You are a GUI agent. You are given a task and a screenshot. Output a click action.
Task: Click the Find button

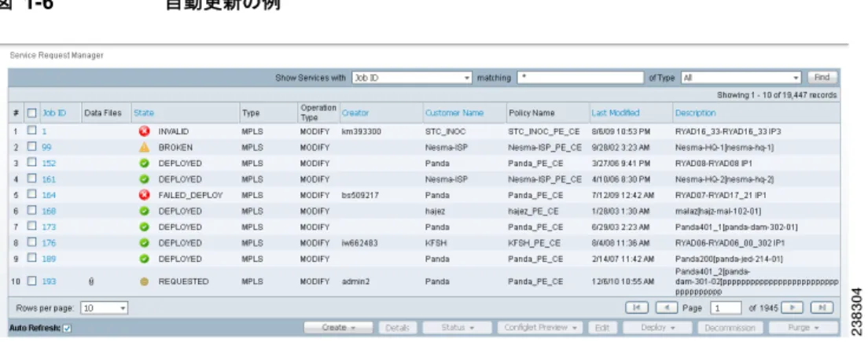pos(822,78)
